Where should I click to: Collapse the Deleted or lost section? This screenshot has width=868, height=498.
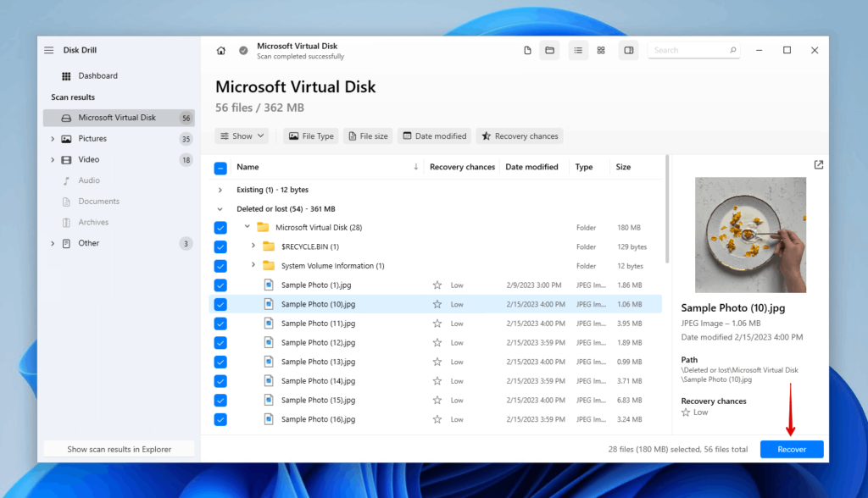pyautogui.click(x=220, y=208)
